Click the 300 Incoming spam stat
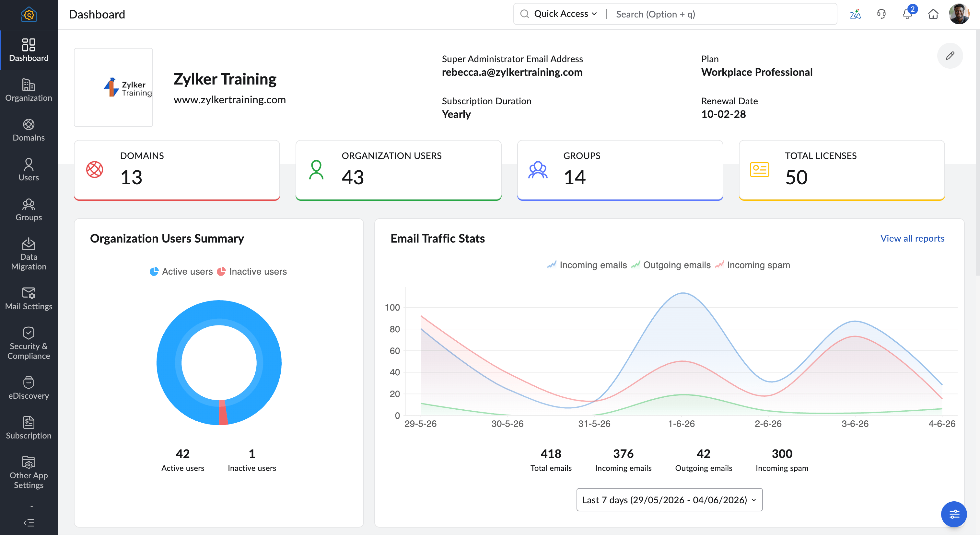This screenshot has height=535, width=980. pos(782,460)
